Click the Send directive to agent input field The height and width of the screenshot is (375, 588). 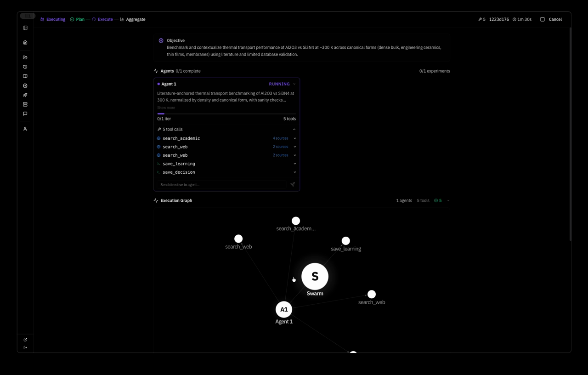pyautogui.click(x=221, y=185)
